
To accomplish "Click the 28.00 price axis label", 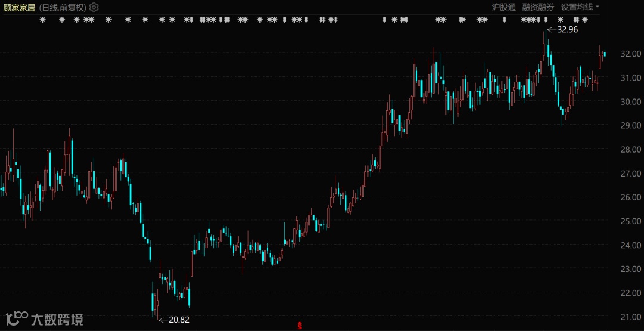I will pos(630,150).
